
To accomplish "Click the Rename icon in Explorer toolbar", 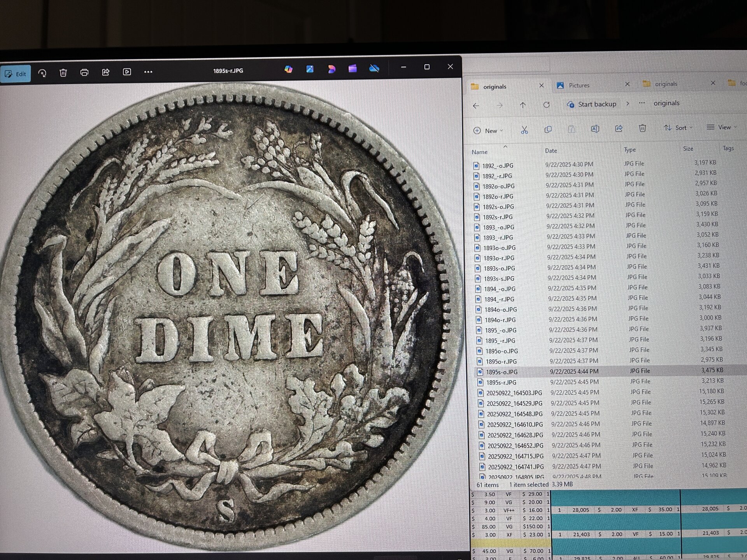I will click(595, 129).
